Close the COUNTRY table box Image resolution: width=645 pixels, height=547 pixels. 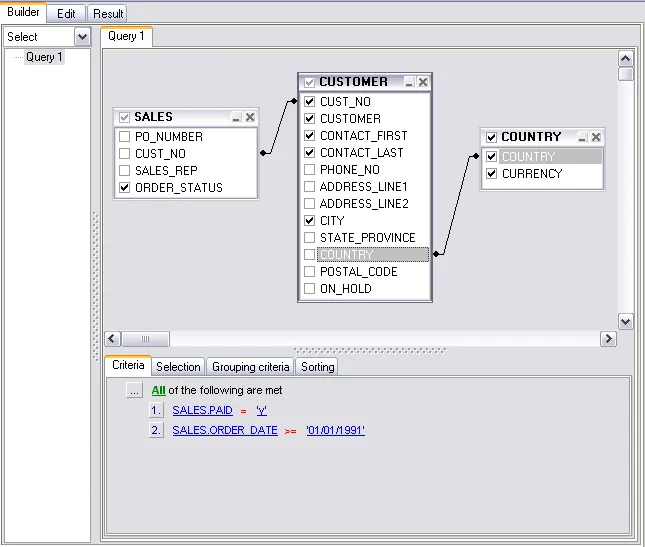[596, 137]
